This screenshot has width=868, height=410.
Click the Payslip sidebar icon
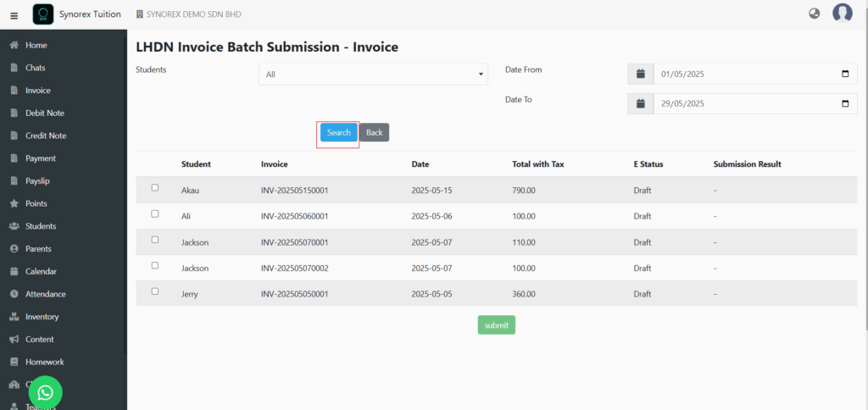(x=14, y=181)
